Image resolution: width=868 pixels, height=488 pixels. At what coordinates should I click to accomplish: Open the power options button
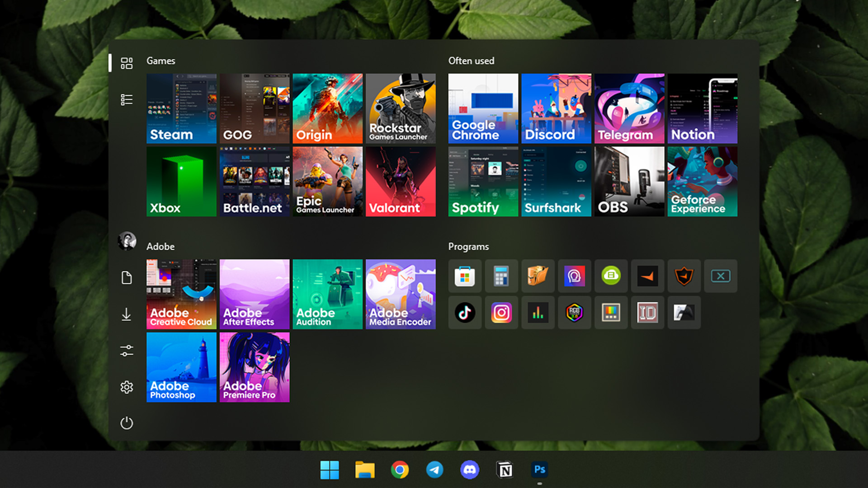(127, 423)
